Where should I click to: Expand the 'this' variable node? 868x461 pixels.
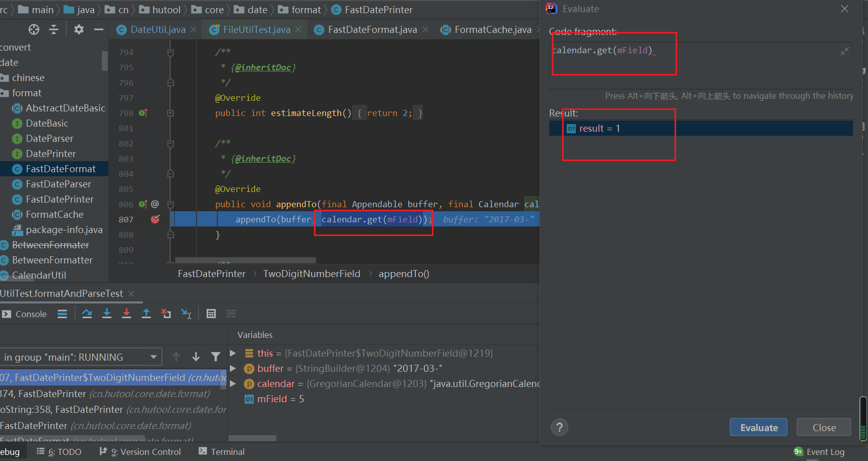233,353
